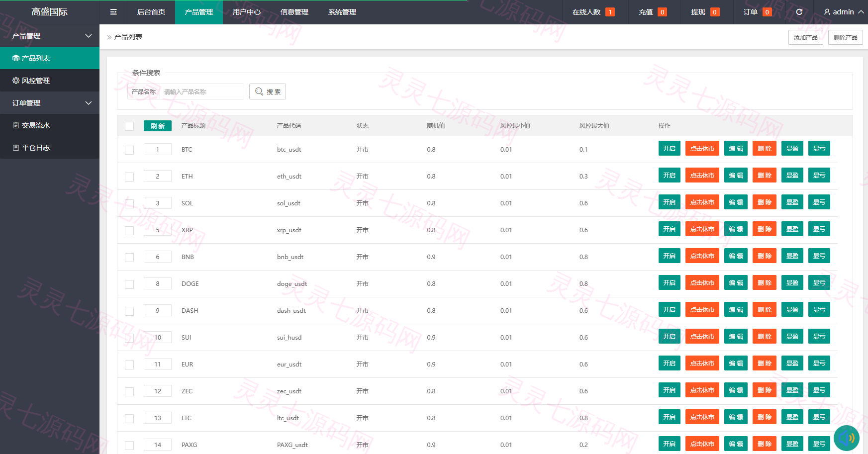868x454 pixels.
Task: Toggle the select-all checkbox in table header
Action: 129,126
